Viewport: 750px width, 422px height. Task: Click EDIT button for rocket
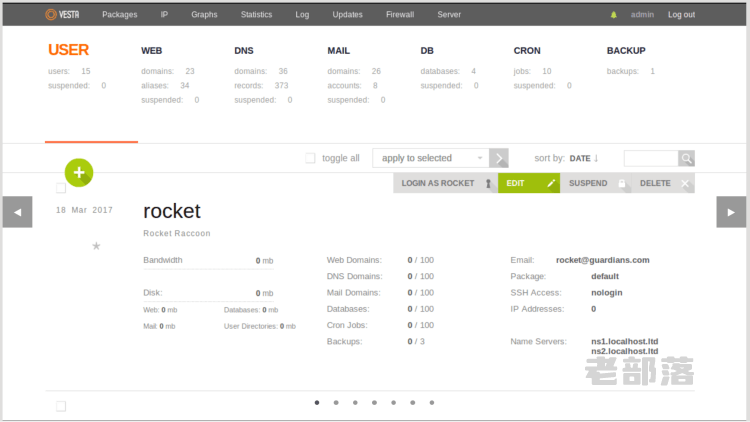[529, 183]
